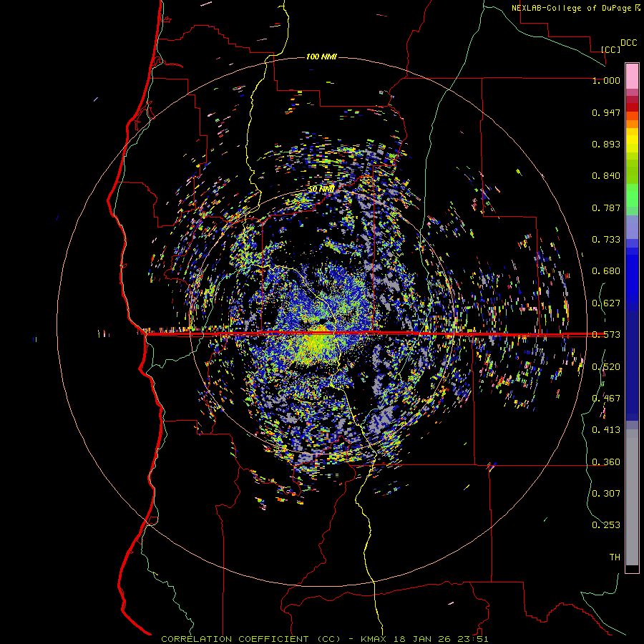Click the 0.893 scale value

click(606, 144)
